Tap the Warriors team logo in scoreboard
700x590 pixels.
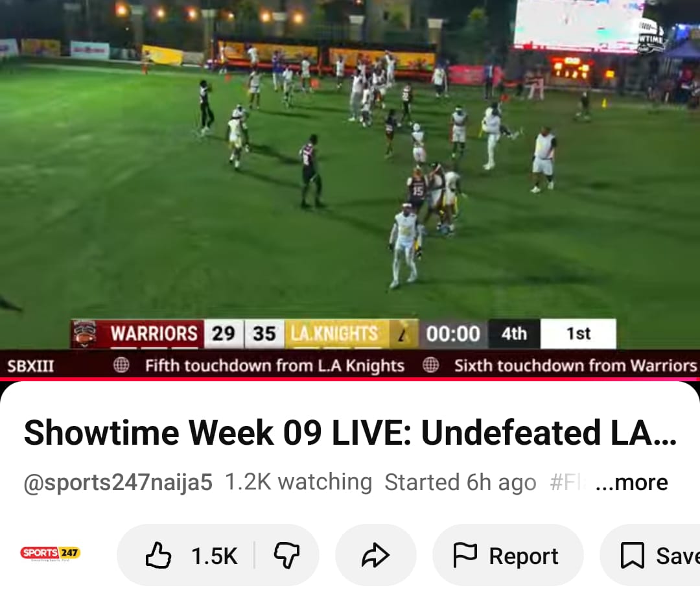tap(85, 334)
